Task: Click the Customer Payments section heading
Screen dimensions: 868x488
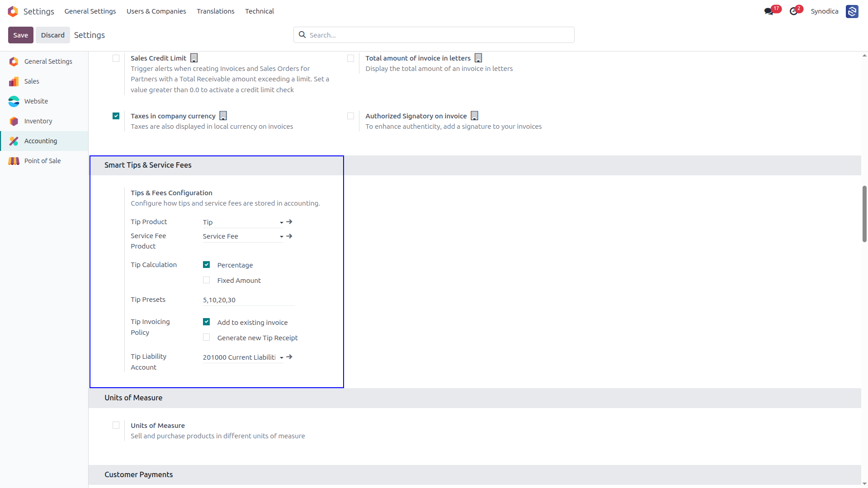Action: point(138,475)
